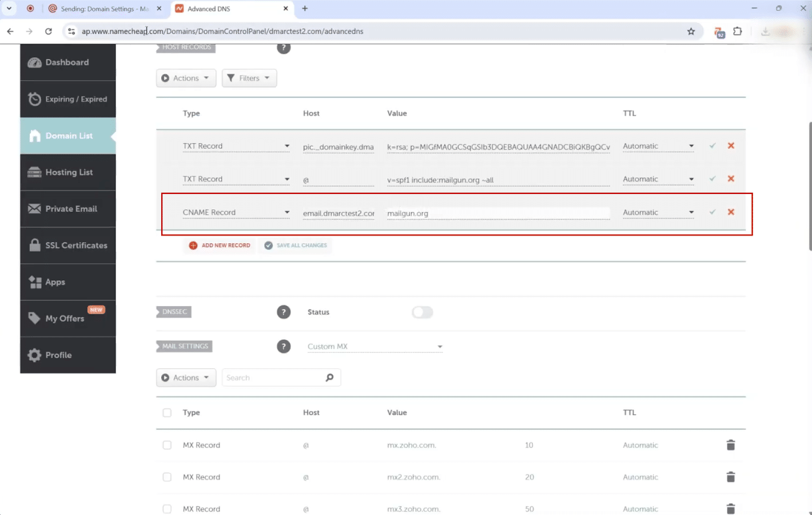The height and width of the screenshot is (515, 812).
Task: Click the mailgun.org value field of CNAME record
Action: 497,213
